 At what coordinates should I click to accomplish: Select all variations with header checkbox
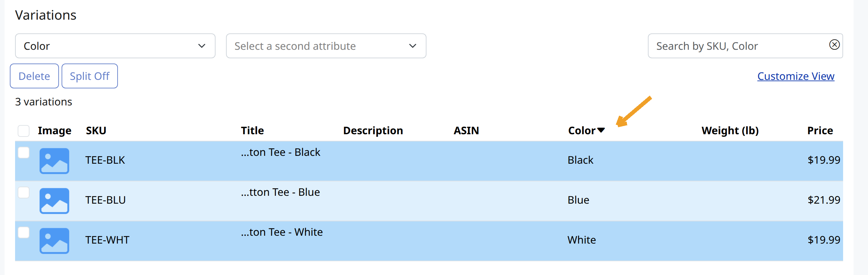[24, 131]
